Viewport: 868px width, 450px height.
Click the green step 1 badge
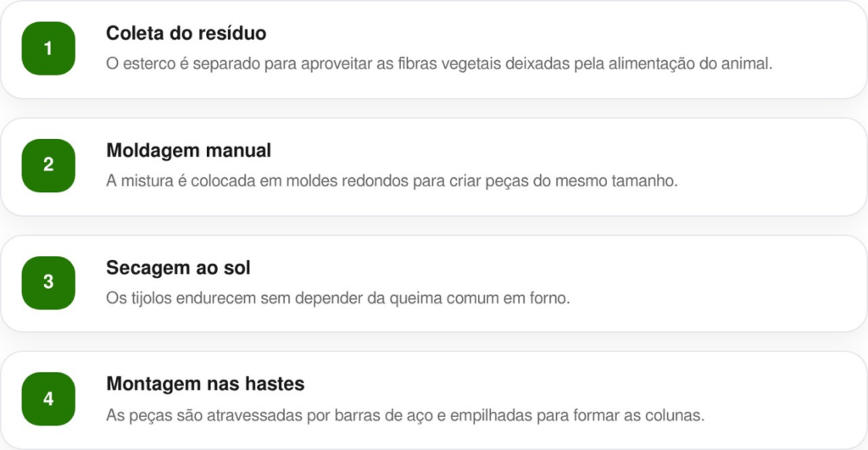click(48, 48)
